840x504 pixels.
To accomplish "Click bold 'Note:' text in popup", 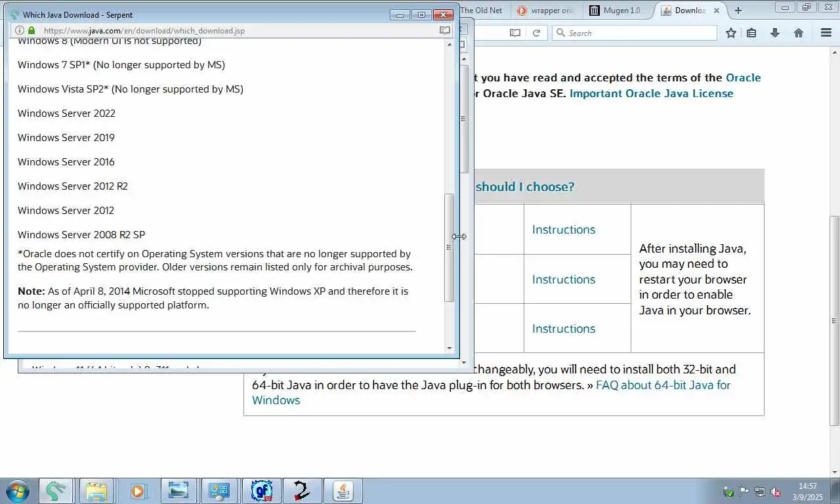I will point(31,291).
